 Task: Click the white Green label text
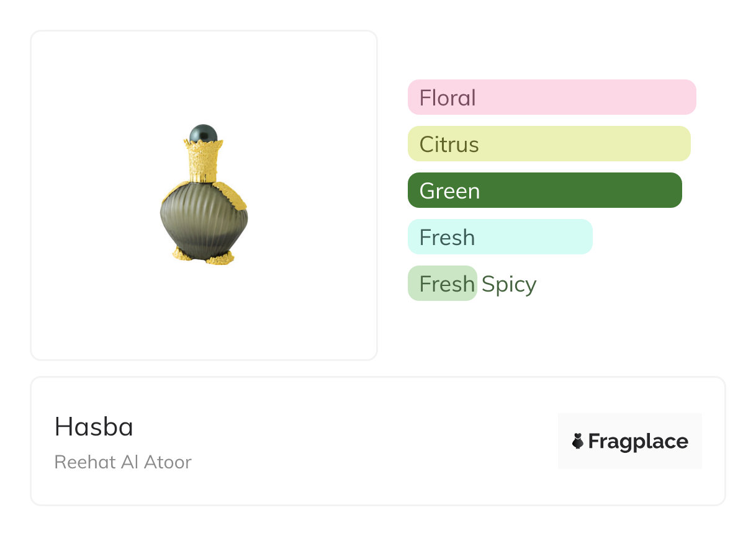(449, 191)
